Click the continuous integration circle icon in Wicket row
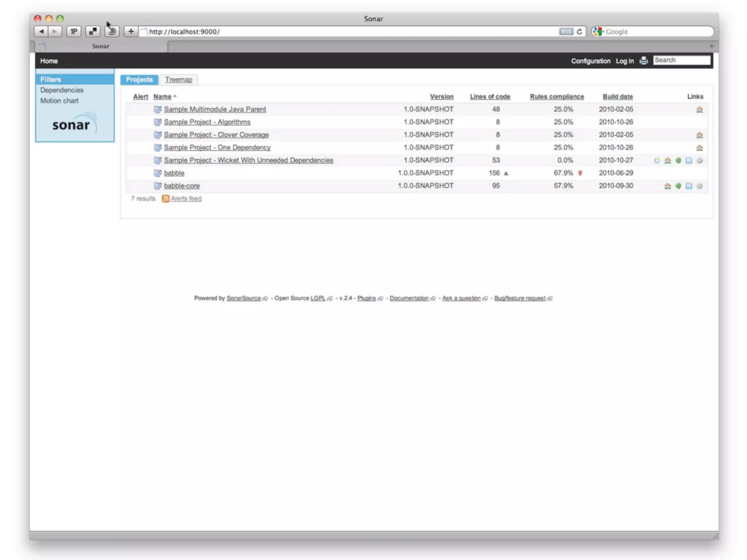The height and width of the screenshot is (560, 747). (x=657, y=160)
